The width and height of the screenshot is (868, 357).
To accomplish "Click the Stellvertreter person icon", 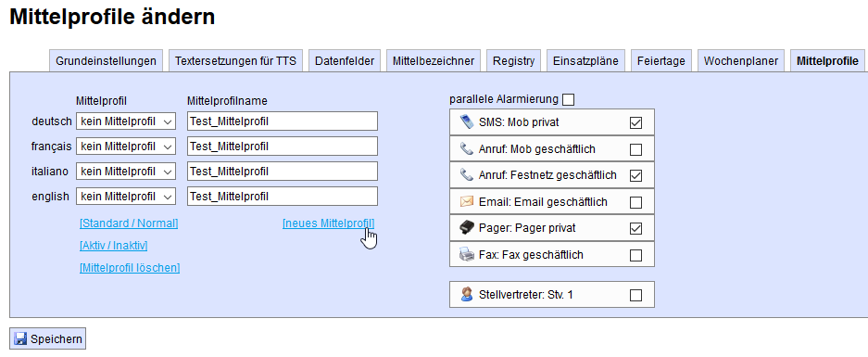I will pos(467,294).
